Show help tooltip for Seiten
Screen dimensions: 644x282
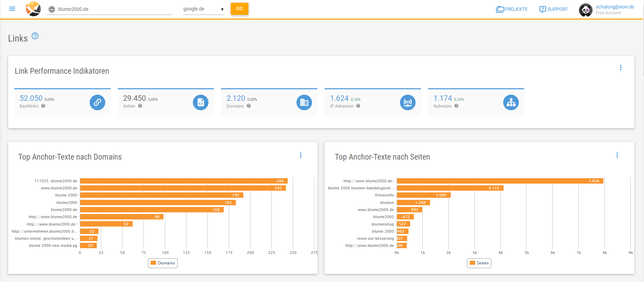point(140,106)
